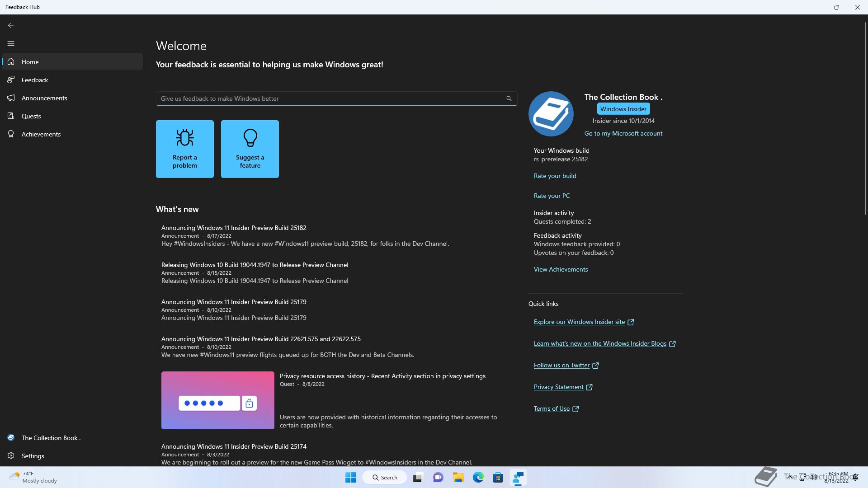Open Microsoft Store on taskbar
This screenshot has height=488, width=868.
498,477
